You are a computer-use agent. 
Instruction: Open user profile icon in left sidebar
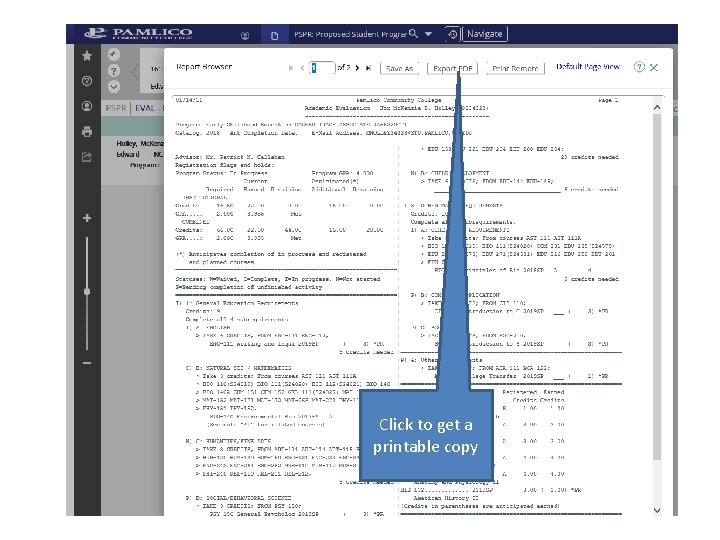[87, 106]
